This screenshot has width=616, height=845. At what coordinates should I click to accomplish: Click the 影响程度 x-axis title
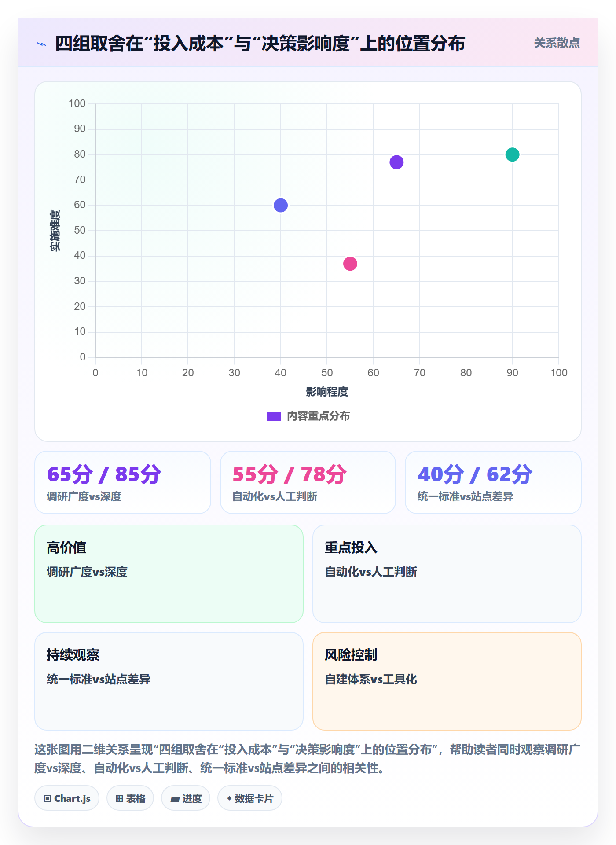[327, 392]
